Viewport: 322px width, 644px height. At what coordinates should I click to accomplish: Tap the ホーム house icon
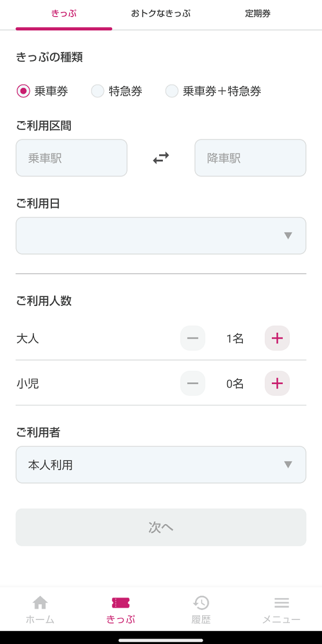[x=40, y=602]
